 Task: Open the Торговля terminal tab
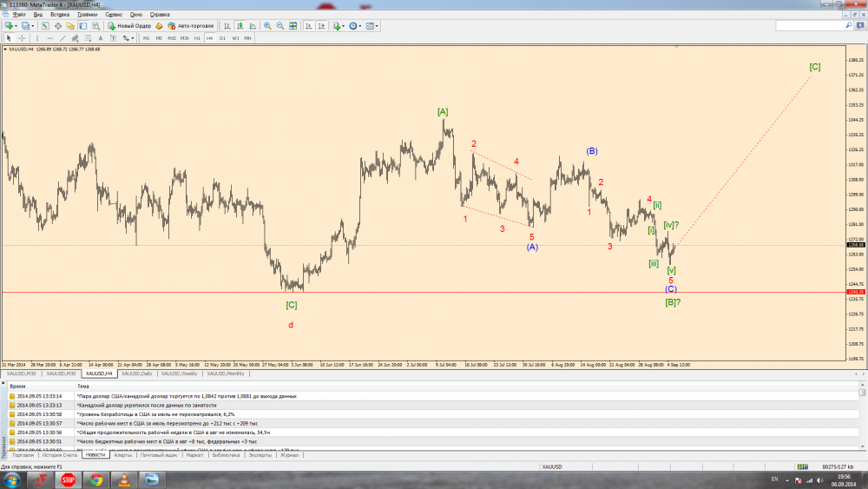pyautogui.click(x=23, y=455)
